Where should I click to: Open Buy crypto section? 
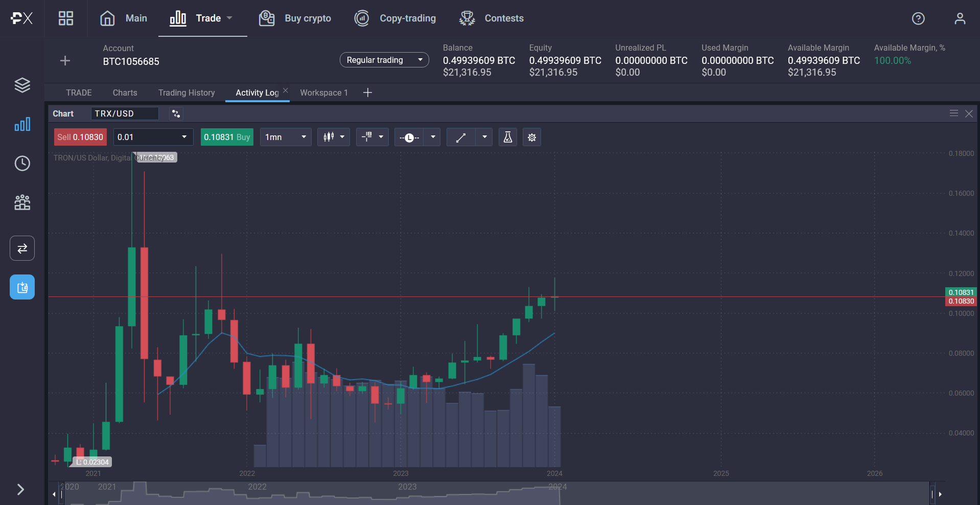coord(295,18)
